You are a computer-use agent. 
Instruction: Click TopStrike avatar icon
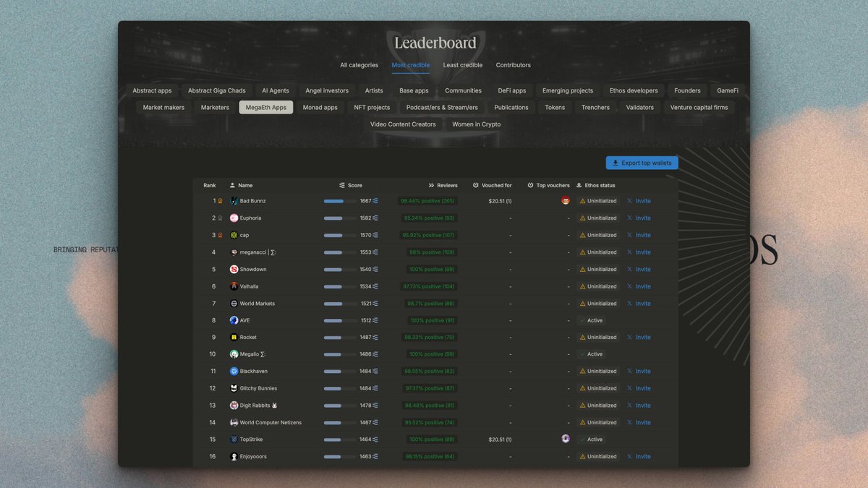click(x=234, y=440)
